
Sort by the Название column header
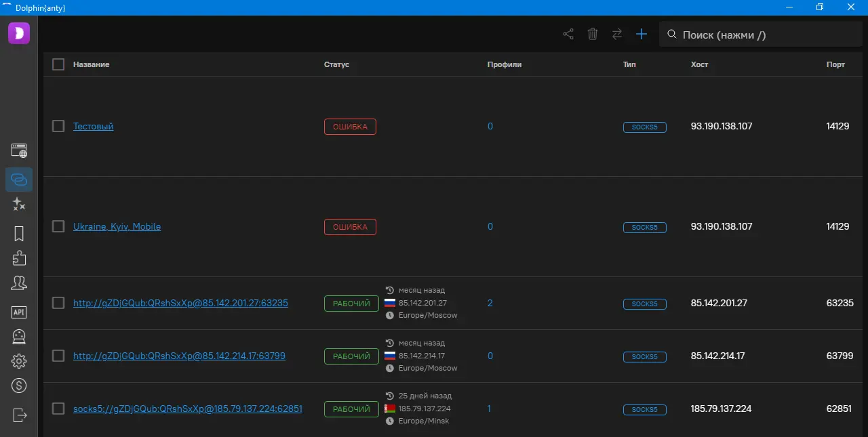tap(91, 64)
